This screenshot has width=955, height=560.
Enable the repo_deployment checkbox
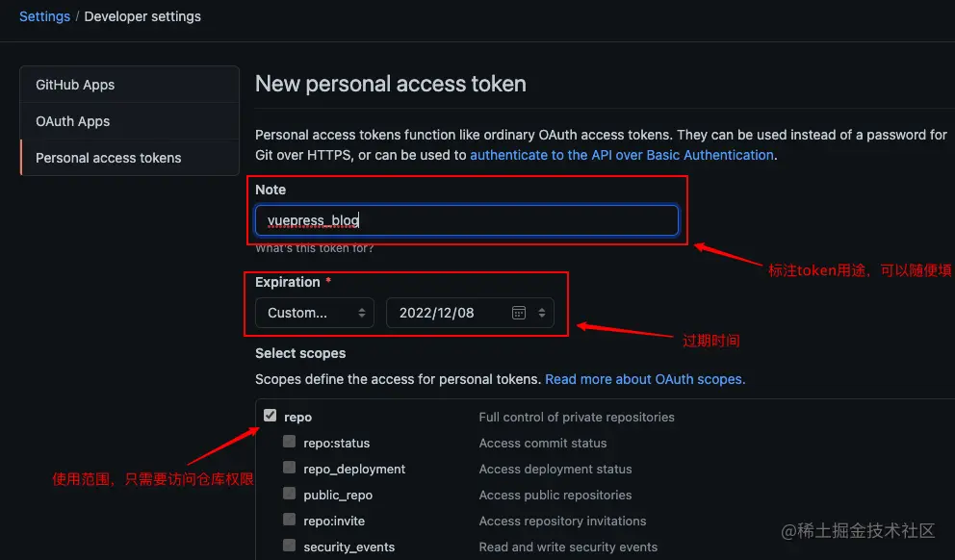tap(289, 469)
